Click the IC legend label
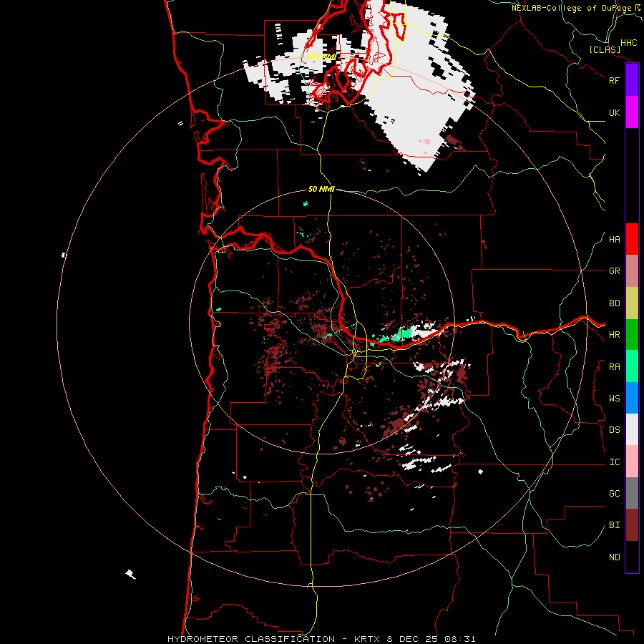The height and width of the screenshot is (644, 644). (614, 462)
